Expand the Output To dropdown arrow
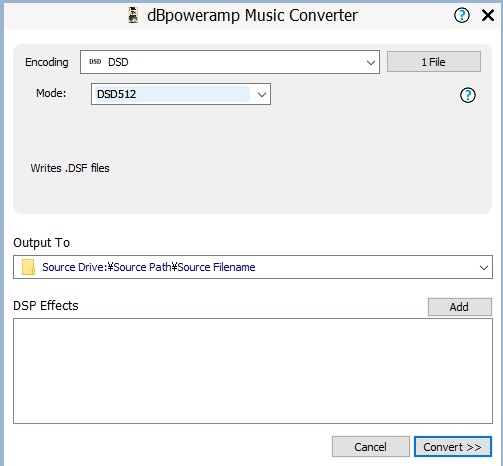Screen dimensions: 503x466 [x=484, y=267]
